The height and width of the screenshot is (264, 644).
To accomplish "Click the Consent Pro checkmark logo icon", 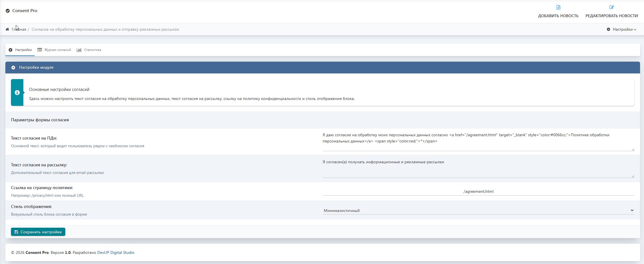I will coord(8,11).
